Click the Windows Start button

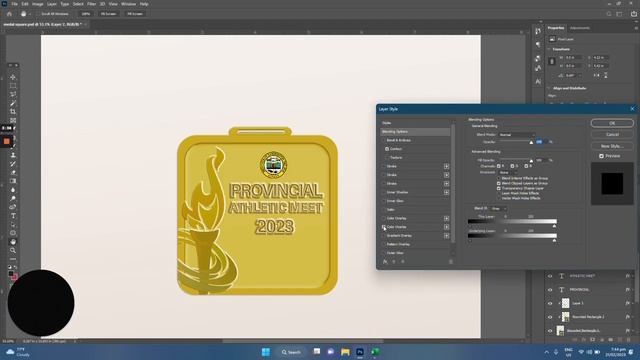coord(266,352)
